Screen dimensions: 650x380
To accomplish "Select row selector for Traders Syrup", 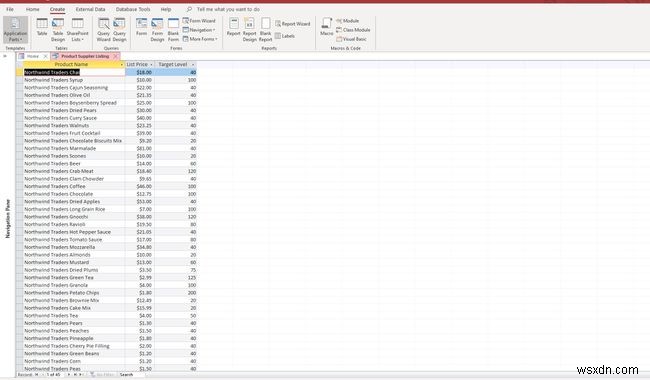I will [x=19, y=80].
